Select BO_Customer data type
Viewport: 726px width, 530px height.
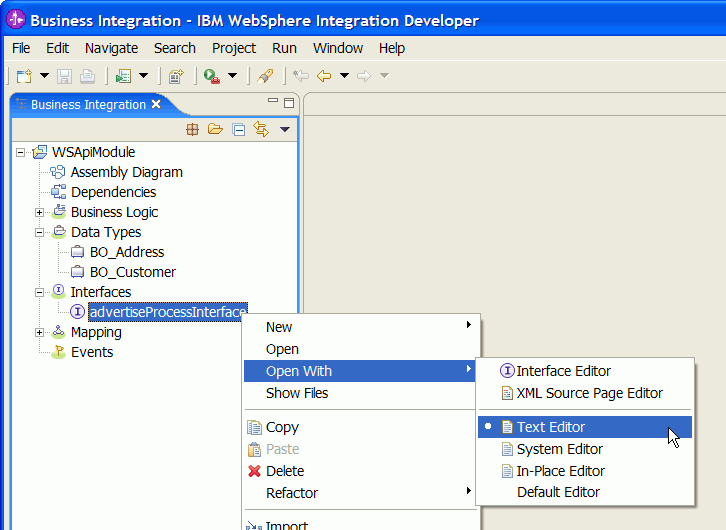(x=133, y=272)
